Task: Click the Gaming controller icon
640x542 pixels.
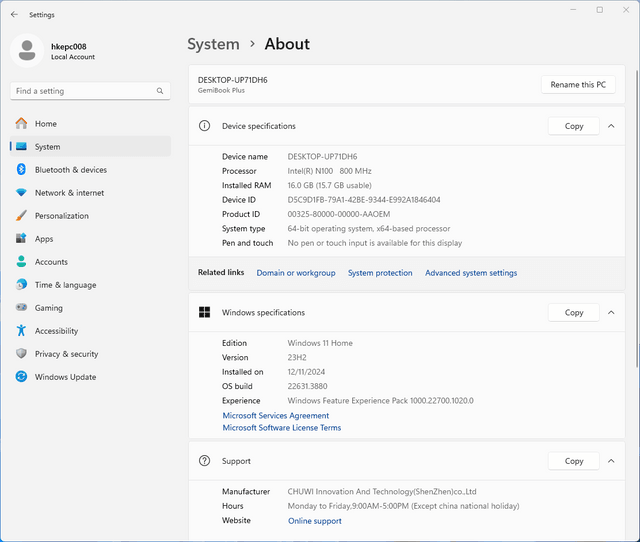Action: 21,307
